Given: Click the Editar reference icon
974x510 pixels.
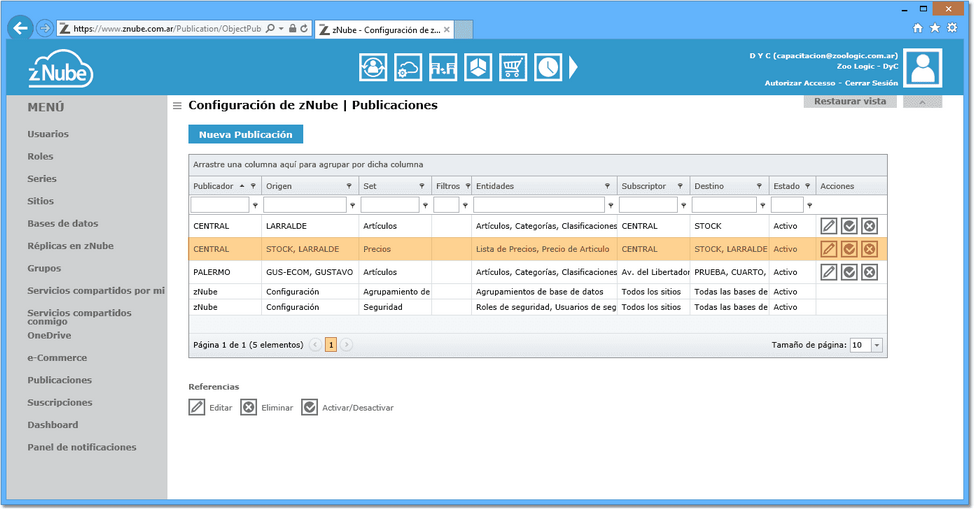Looking at the screenshot, I should pyautogui.click(x=197, y=408).
